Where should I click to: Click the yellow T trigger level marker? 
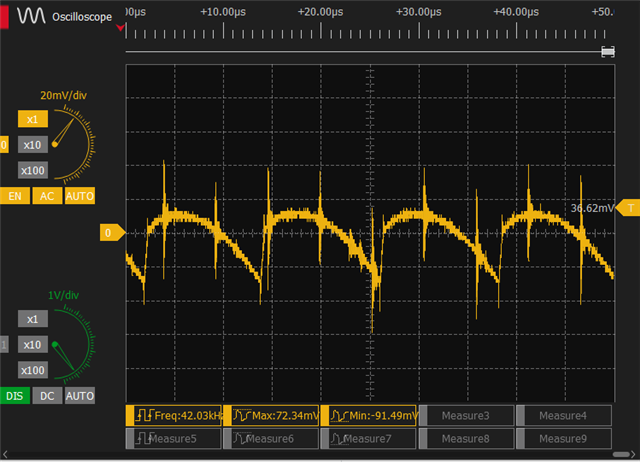click(x=629, y=208)
